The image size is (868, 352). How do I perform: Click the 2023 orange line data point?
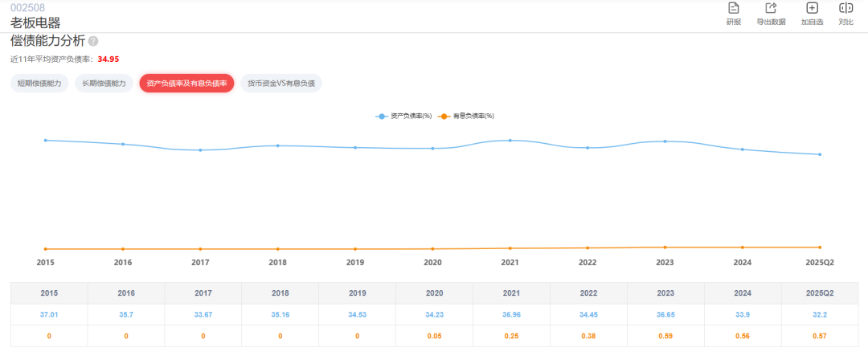[x=665, y=248]
